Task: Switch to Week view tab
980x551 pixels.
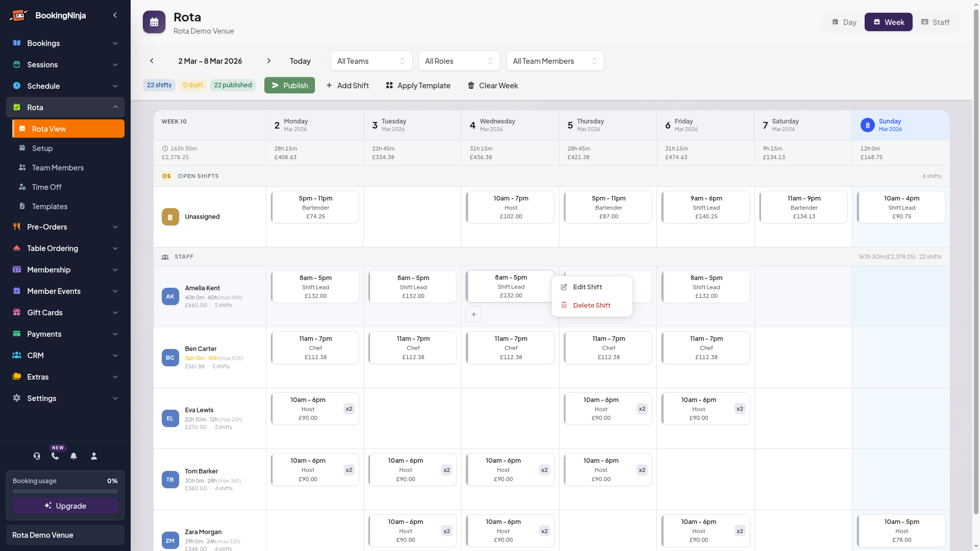Action: [x=889, y=22]
